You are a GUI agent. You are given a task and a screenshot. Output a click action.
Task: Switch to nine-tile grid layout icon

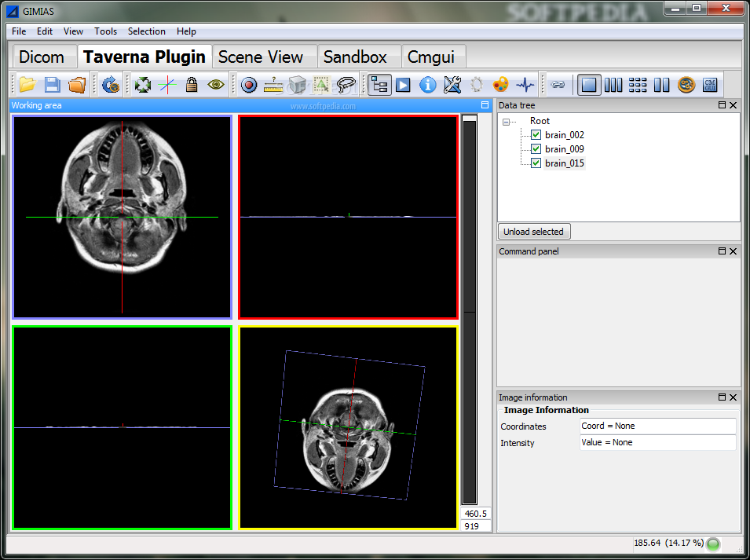[638, 85]
